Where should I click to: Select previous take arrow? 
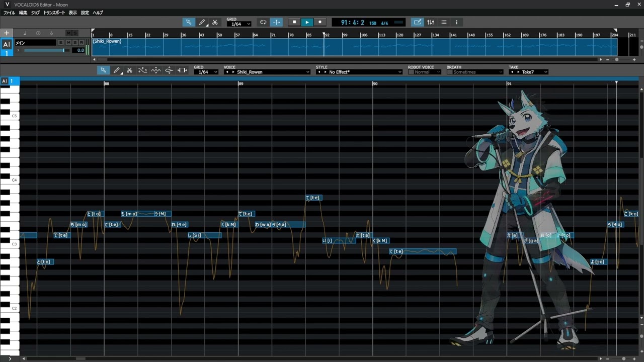(512, 72)
